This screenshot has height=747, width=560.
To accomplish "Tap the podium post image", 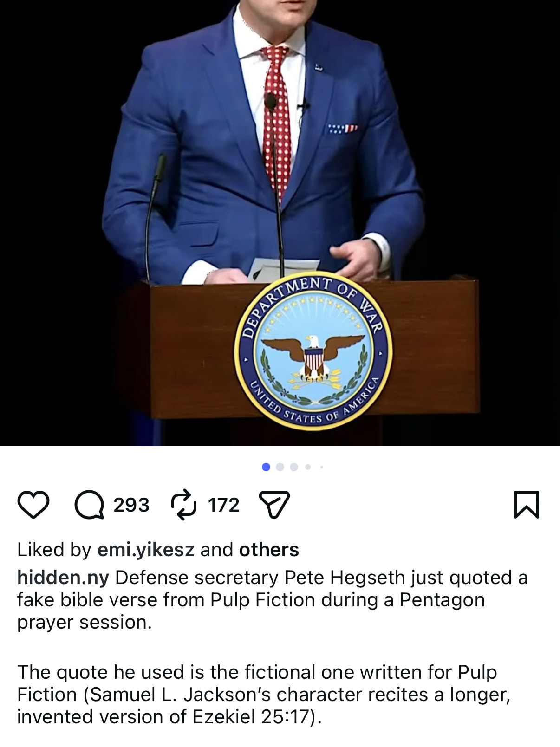I will tap(280, 223).
